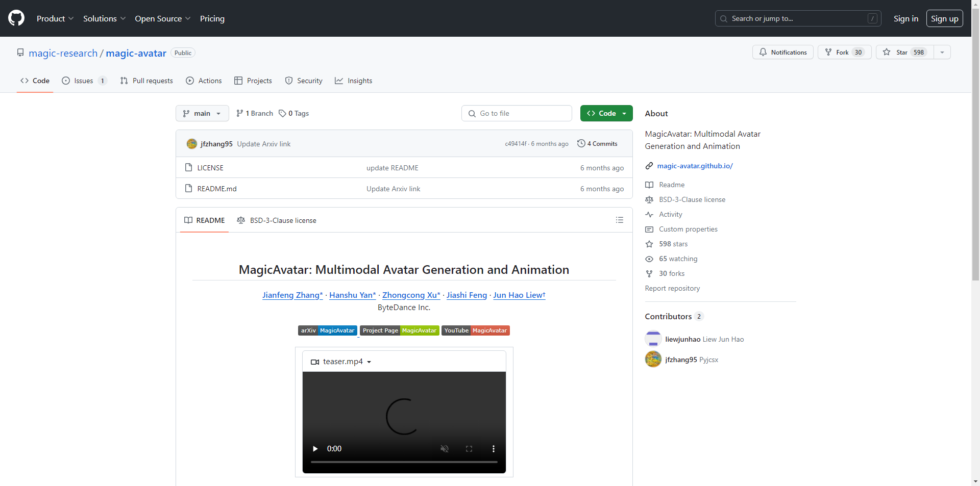980x486 pixels.
Task: View the 1 Branch link
Action: [255, 113]
